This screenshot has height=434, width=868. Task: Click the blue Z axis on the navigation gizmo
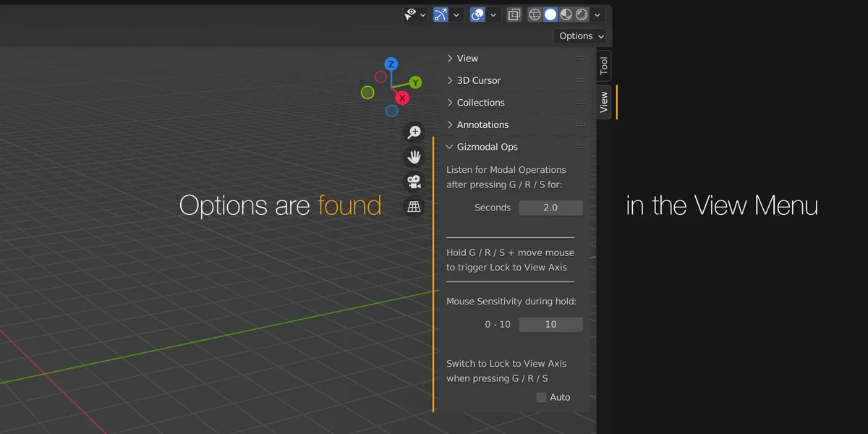click(391, 64)
